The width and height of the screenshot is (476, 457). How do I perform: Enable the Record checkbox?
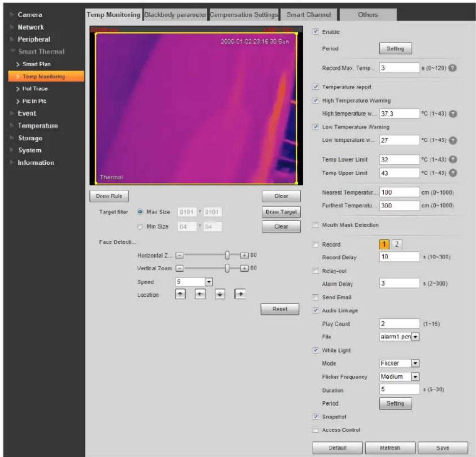point(315,244)
